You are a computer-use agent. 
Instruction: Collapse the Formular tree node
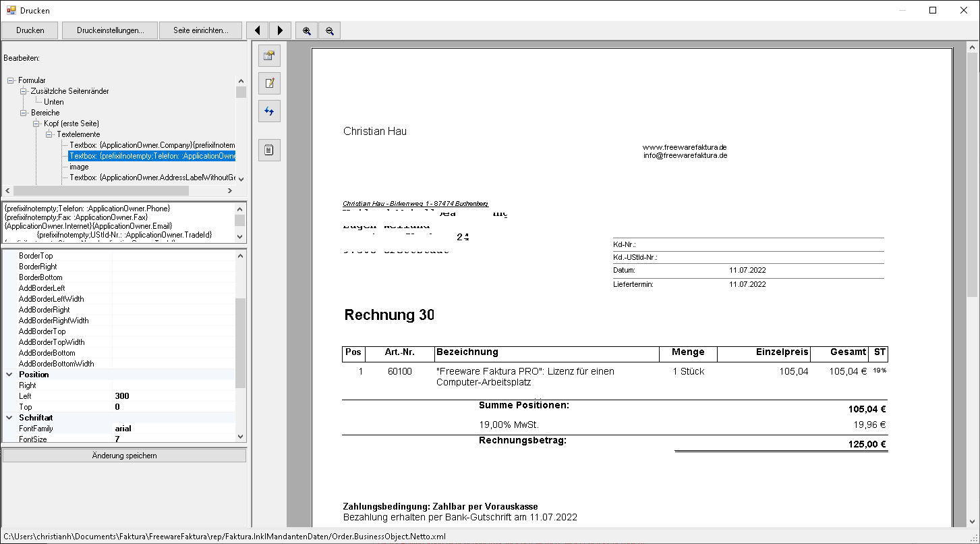click(11, 80)
